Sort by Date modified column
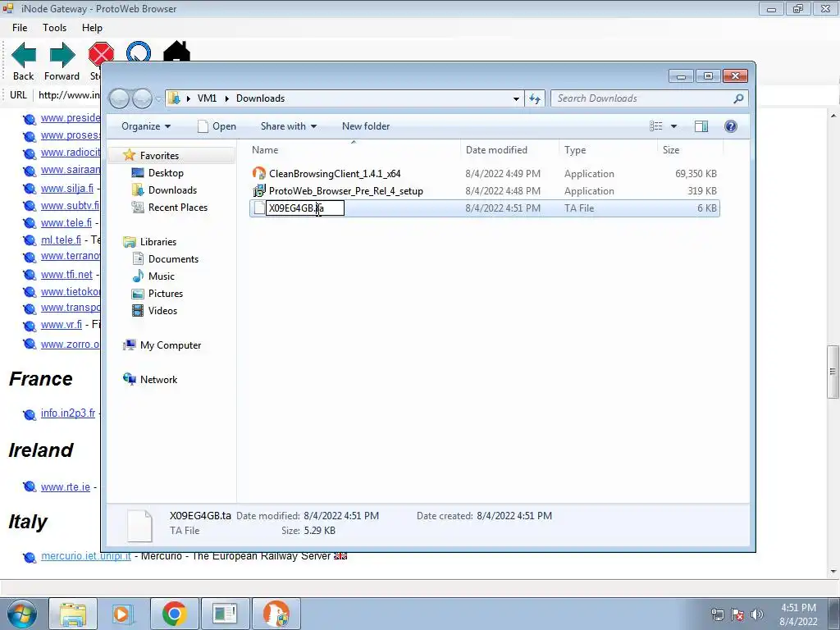840x630 pixels. point(509,150)
